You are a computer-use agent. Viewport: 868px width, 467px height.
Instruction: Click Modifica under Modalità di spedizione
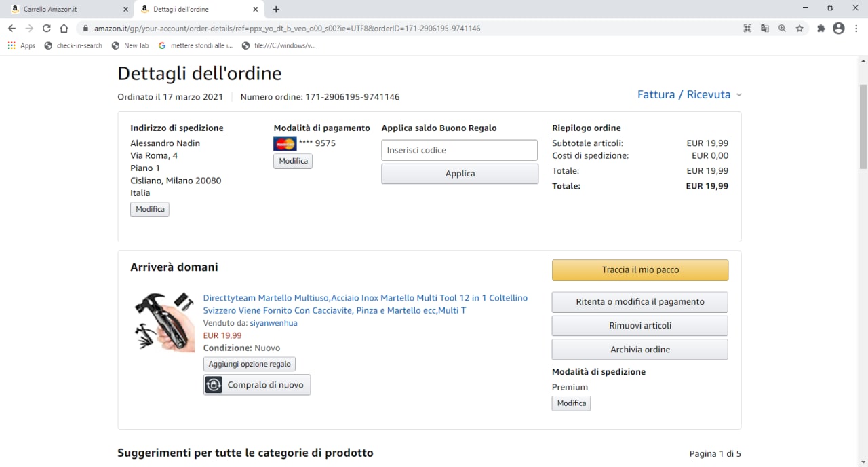[x=571, y=403]
